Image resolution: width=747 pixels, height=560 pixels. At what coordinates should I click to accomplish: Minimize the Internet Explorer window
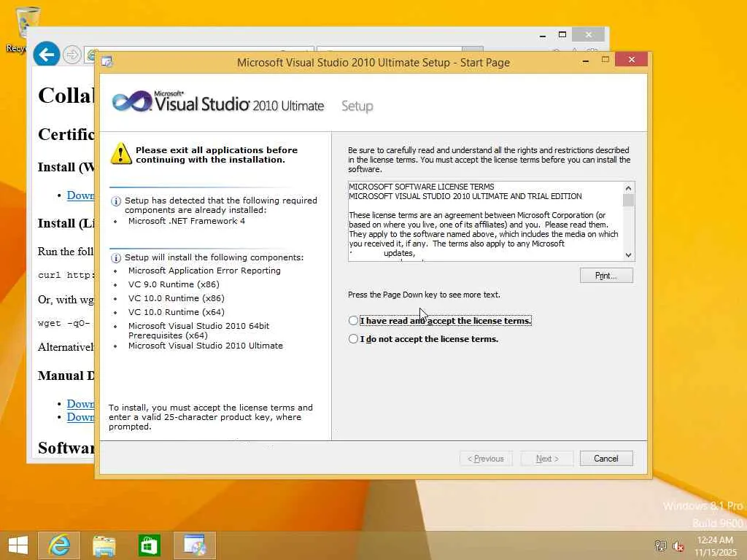tap(542, 35)
